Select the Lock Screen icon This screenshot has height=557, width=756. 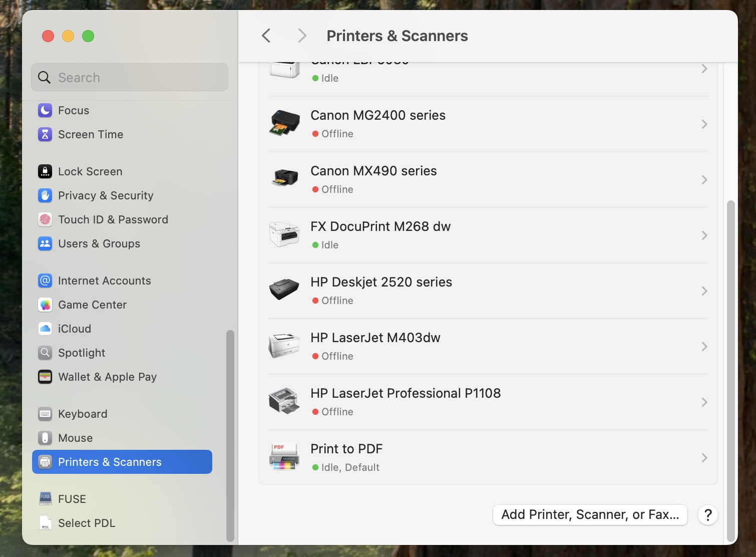click(45, 171)
